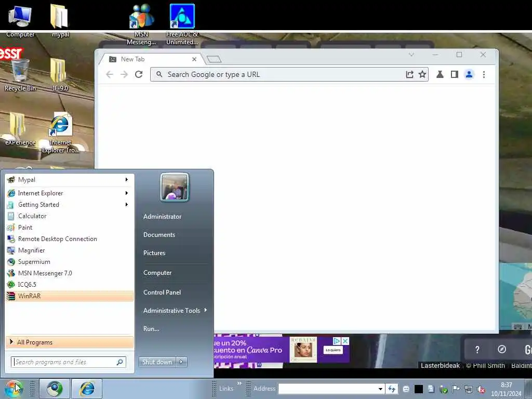Expand Administrative Tools submenu arrow

(x=206, y=310)
